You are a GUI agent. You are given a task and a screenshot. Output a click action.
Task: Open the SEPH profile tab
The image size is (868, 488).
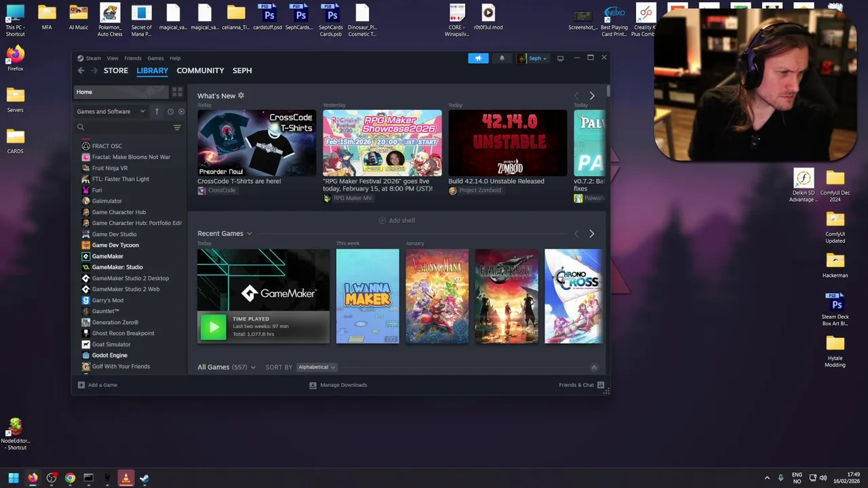pos(242,70)
